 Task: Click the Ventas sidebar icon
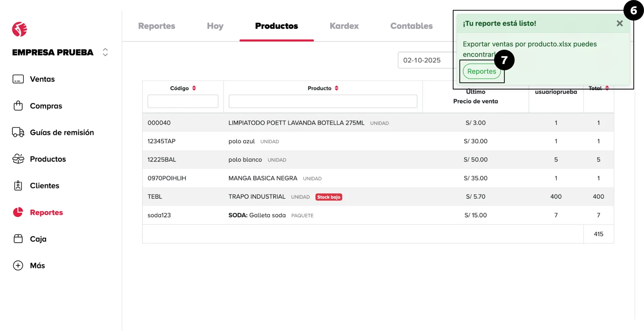[x=18, y=79]
